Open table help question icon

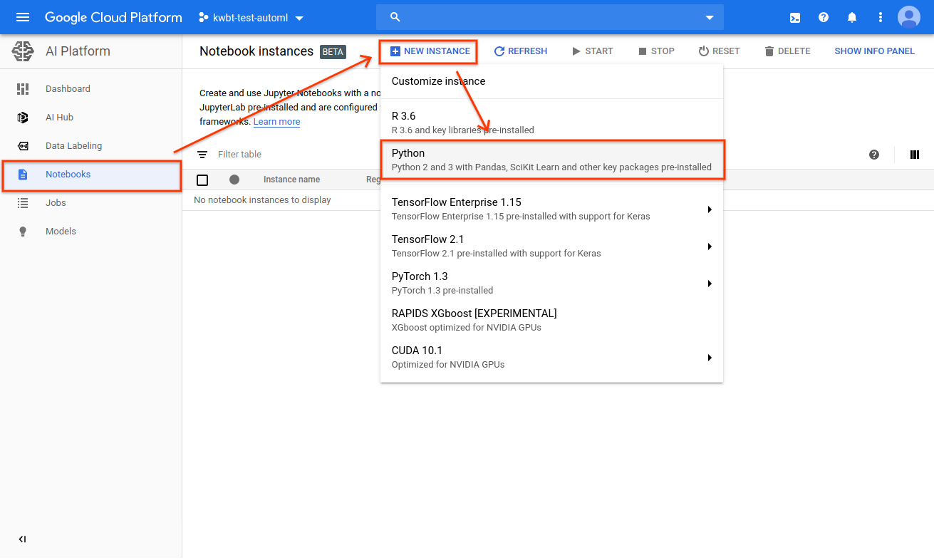coord(874,155)
